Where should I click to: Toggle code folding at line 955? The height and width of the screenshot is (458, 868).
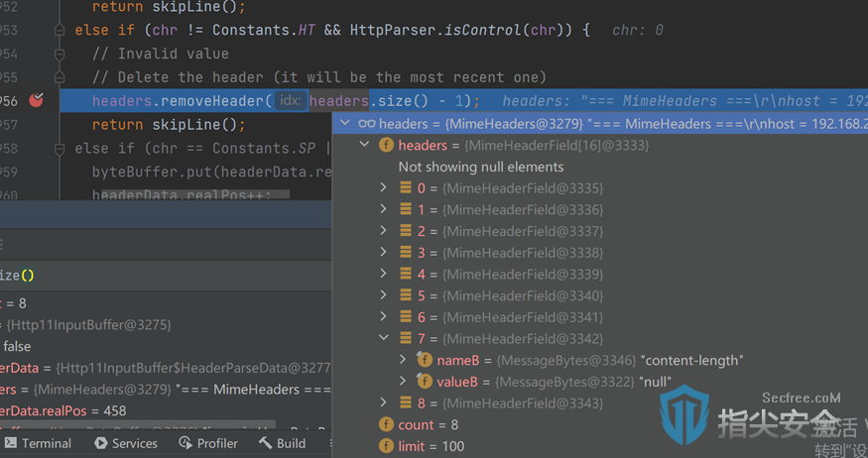[x=60, y=77]
